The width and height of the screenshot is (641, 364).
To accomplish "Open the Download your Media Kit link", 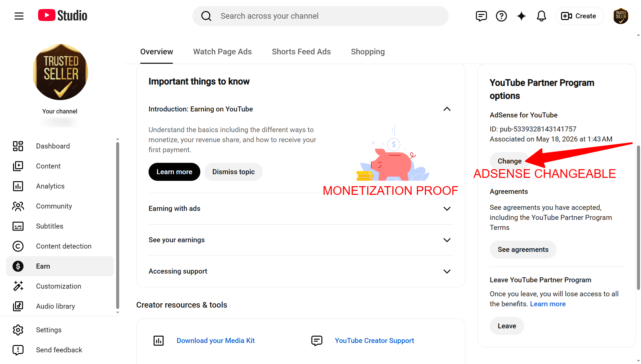I will (x=215, y=341).
